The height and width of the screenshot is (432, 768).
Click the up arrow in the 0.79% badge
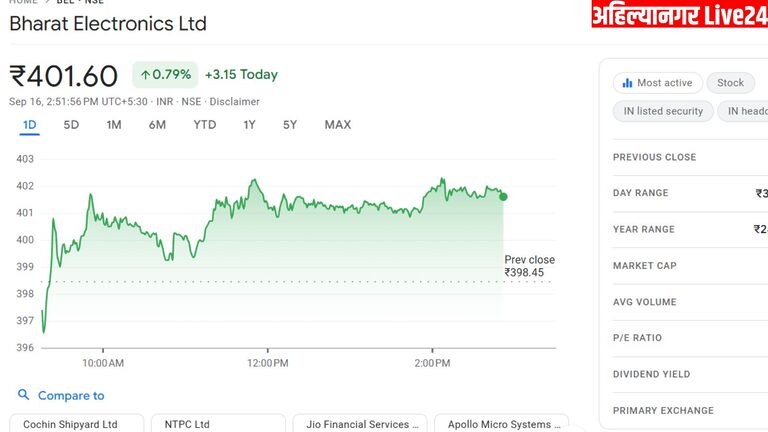click(145, 75)
